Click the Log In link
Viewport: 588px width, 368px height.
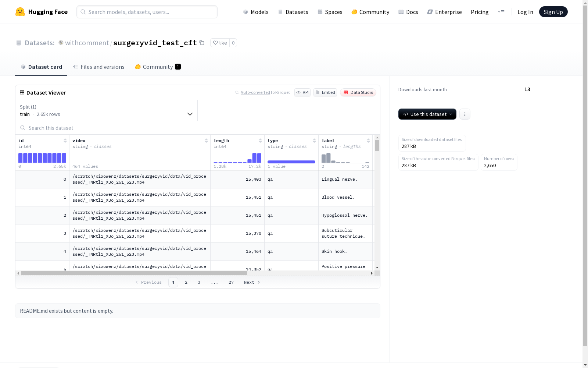(x=525, y=12)
